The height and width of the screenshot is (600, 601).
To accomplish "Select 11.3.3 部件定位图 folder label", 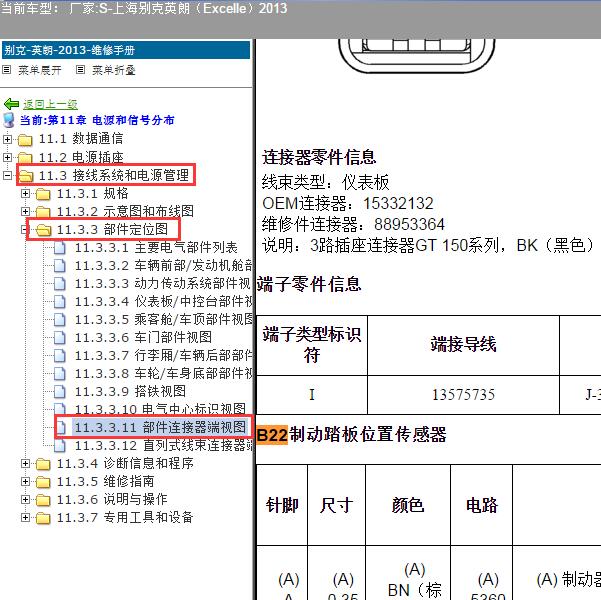I will click(x=112, y=230).
